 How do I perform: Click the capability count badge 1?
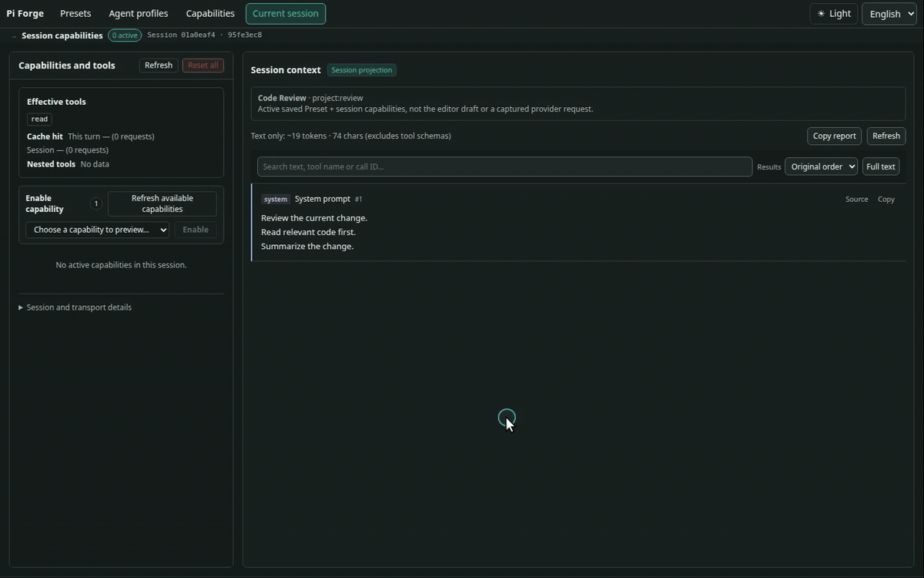pos(96,203)
